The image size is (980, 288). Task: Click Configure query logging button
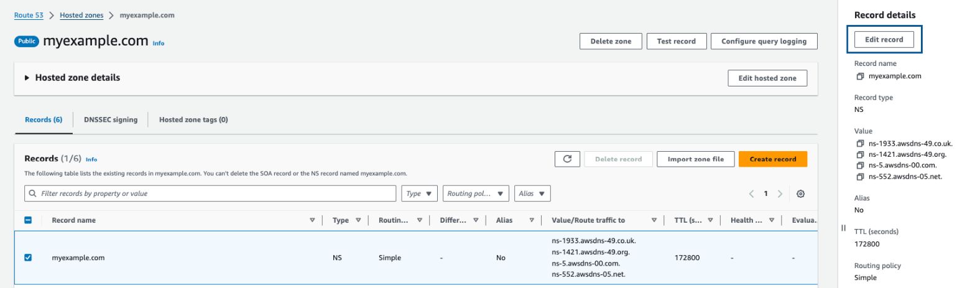point(764,41)
